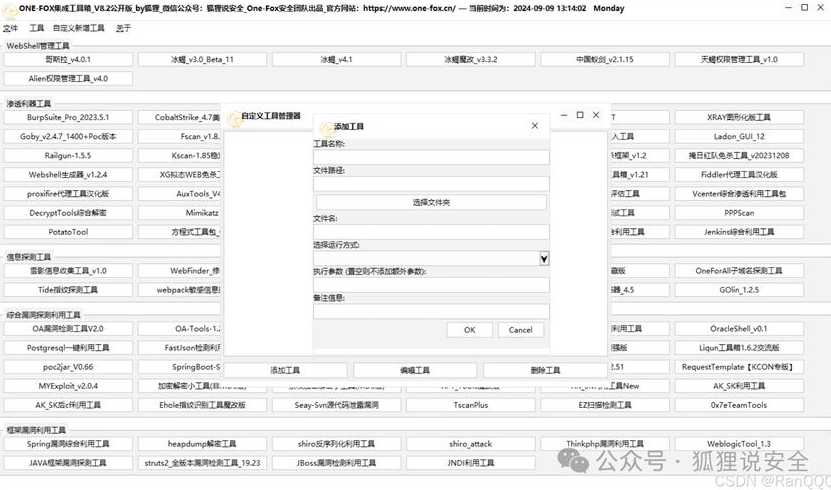Click 添加工具 button in tool manager

pos(285,370)
